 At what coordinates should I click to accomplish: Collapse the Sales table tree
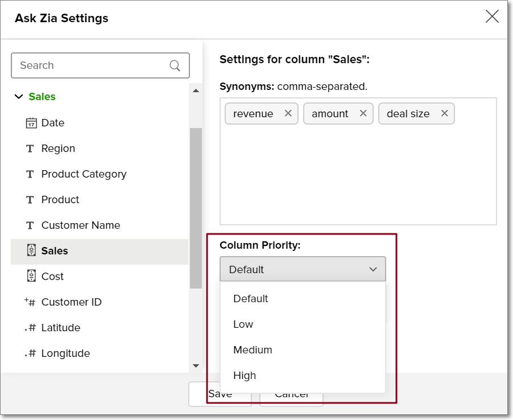(x=19, y=97)
